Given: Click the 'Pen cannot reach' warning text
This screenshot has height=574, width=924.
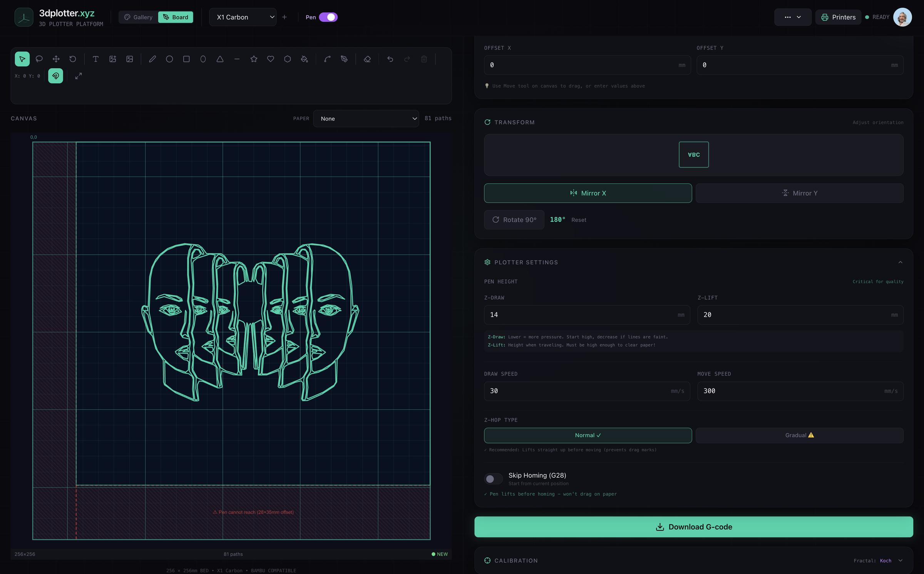Looking at the screenshot, I should [253, 512].
